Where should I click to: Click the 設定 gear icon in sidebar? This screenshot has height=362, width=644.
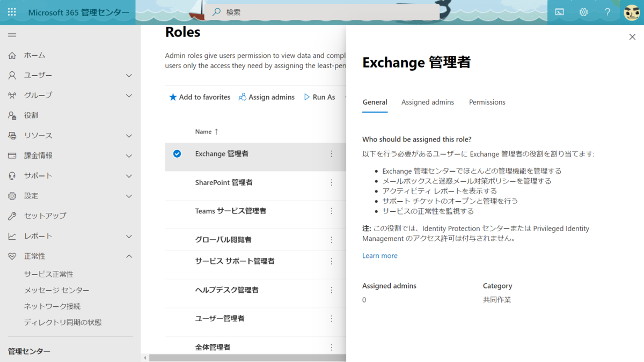coord(12,196)
